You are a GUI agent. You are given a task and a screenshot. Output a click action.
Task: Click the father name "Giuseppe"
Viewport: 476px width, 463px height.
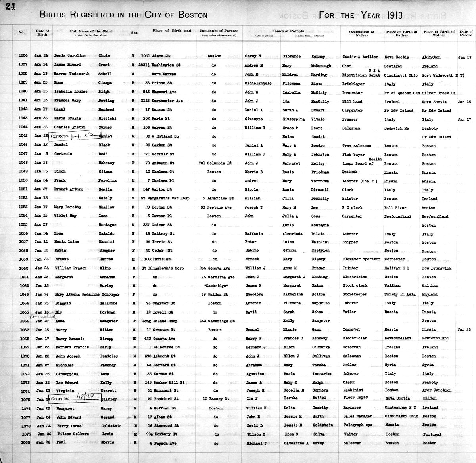click(x=254, y=119)
